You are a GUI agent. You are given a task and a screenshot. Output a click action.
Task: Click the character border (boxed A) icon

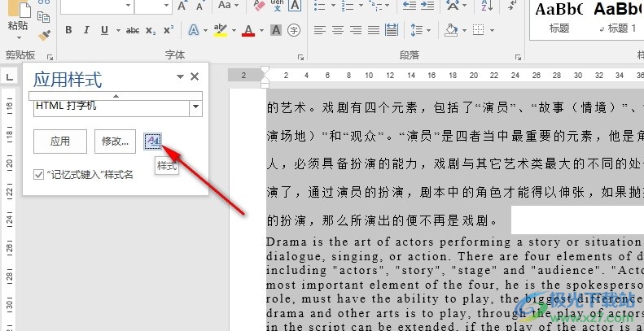(x=295, y=5)
